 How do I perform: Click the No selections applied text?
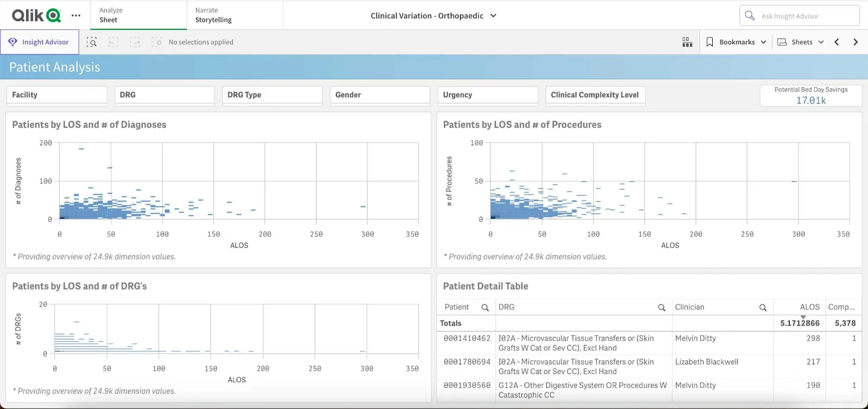tap(201, 42)
